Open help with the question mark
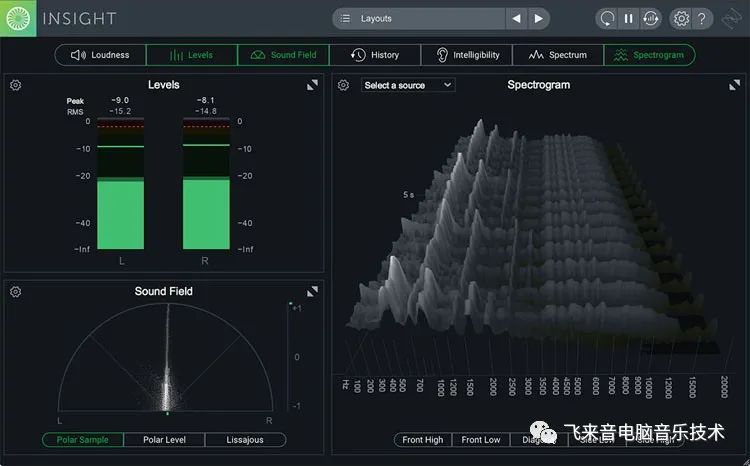Viewport: 750px width, 466px height. (702, 19)
